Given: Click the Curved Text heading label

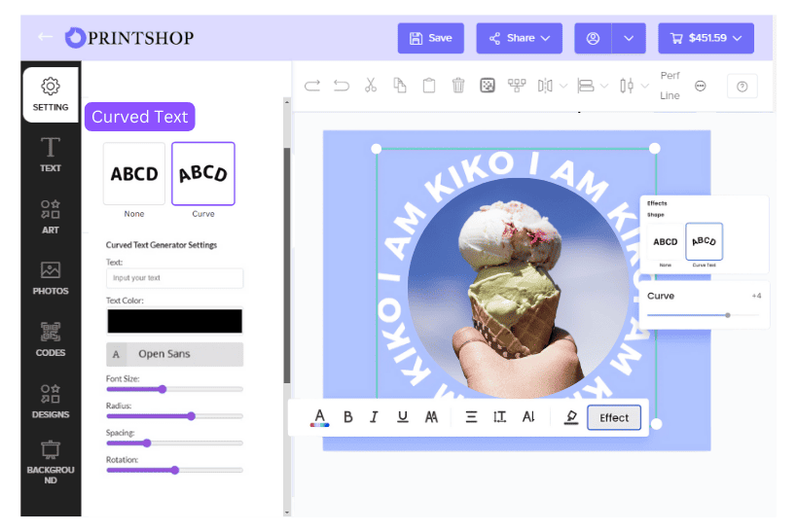Looking at the screenshot, I should tap(140, 117).
